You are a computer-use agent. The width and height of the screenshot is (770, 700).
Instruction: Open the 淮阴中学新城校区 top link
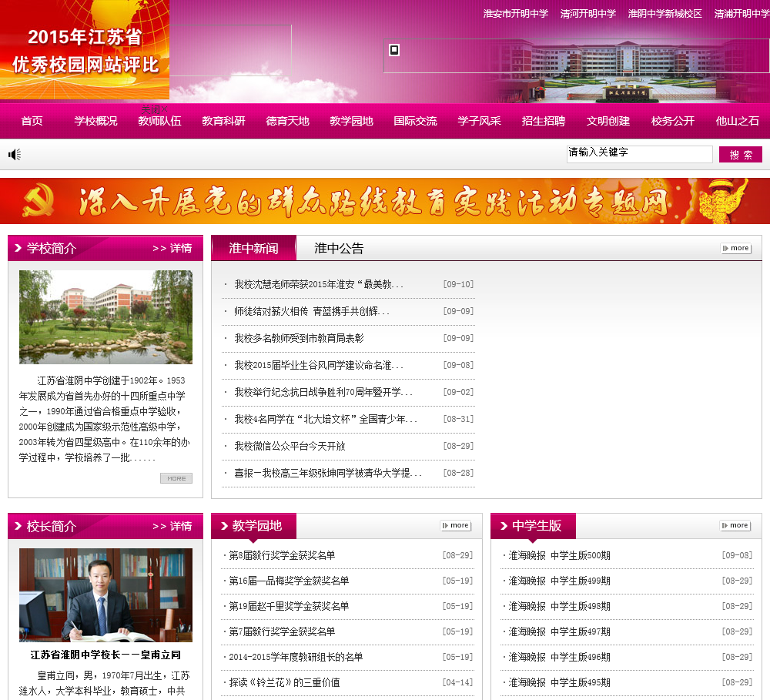[x=665, y=14]
